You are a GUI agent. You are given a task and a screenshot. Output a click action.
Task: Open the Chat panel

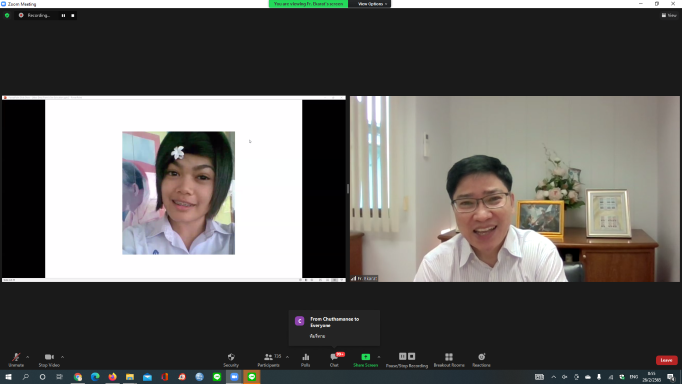pyautogui.click(x=334, y=360)
